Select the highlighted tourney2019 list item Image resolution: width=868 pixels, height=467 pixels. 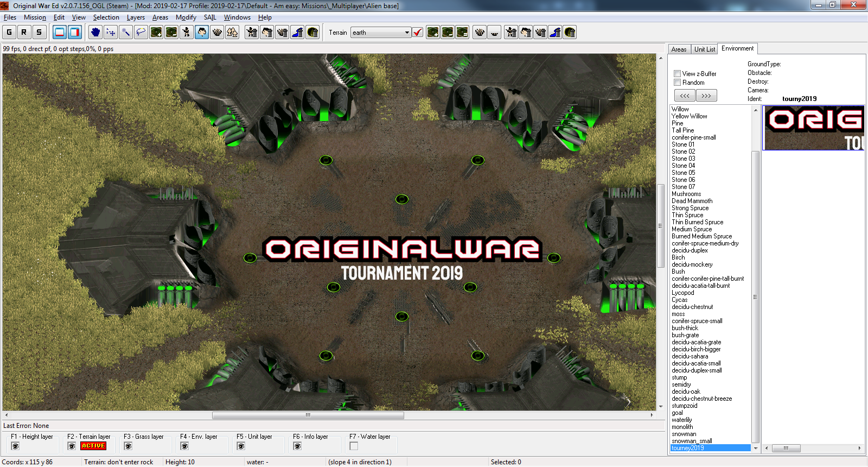tap(711, 448)
